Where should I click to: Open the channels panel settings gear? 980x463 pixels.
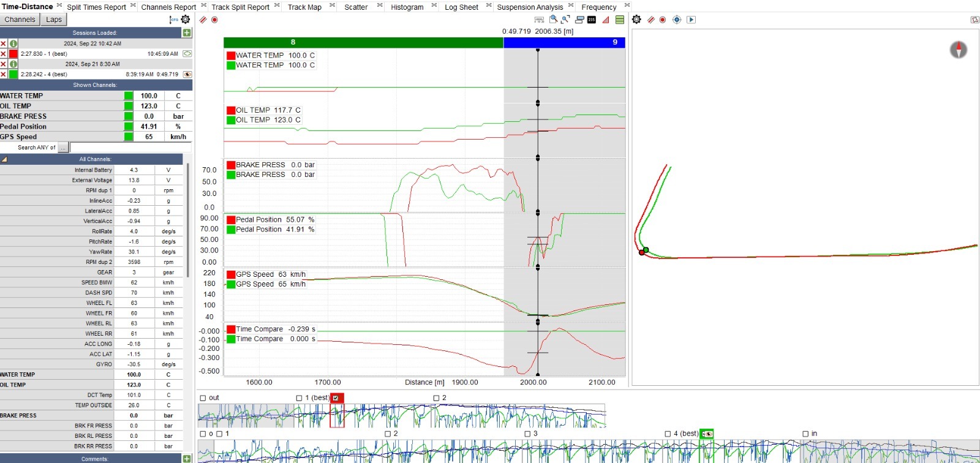[x=186, y=20]
